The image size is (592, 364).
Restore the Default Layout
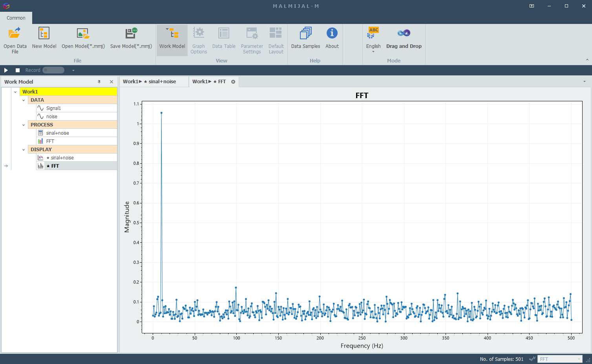point(276,40)
